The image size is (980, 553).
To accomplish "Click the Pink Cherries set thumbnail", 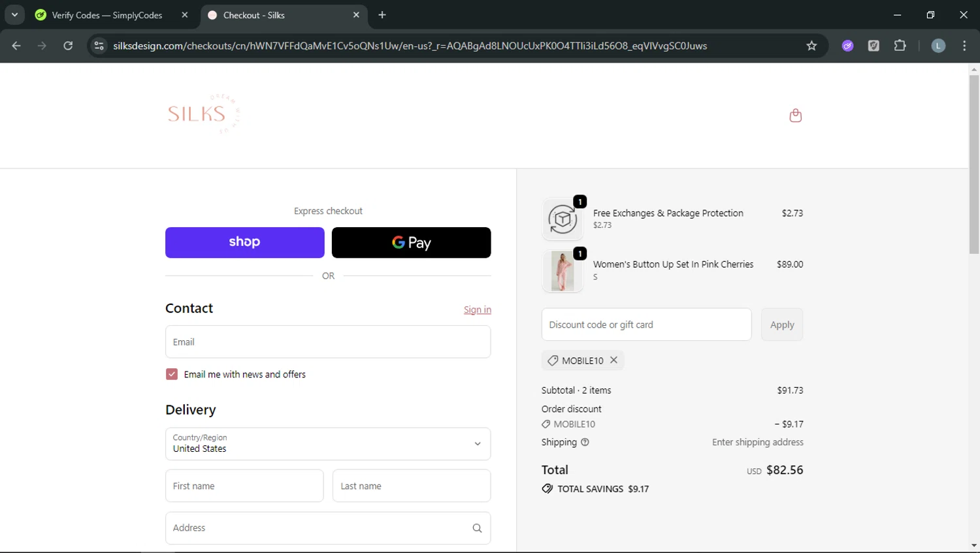I will (x=563, y=271).
